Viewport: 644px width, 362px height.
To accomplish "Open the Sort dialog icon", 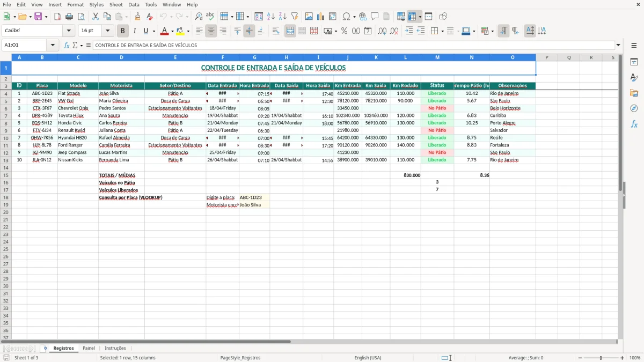I will (259, 17).
